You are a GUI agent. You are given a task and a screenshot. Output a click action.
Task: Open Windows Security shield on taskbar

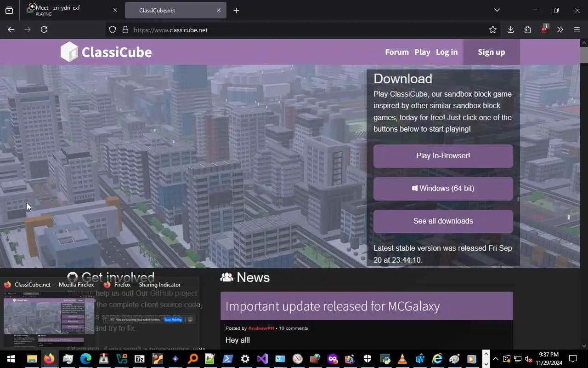[x=367, y=359]
